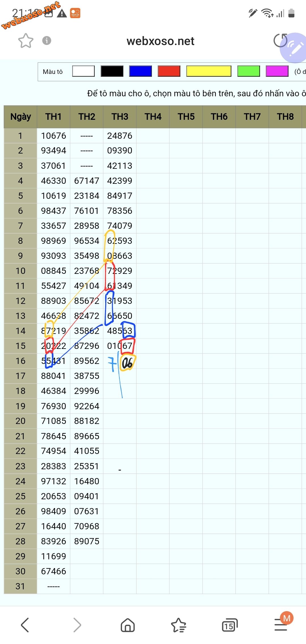Select the white fill color
The image size is (306, 644).
[83, 71]
